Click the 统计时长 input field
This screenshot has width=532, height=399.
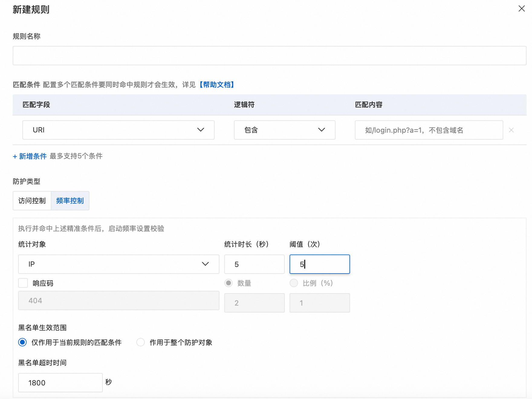coord(254,264)
